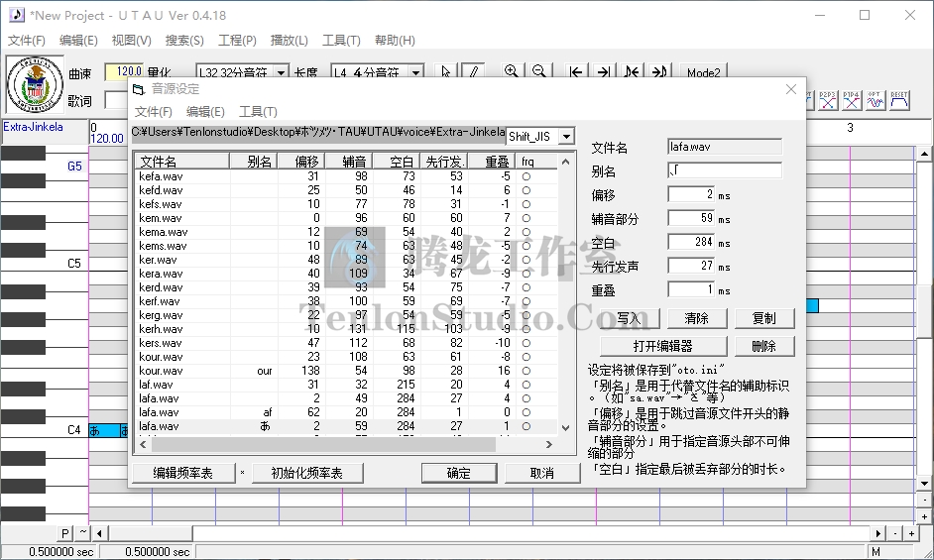Open main window 视图(V) menu
934x560 pixels.
tap(131, 40)
